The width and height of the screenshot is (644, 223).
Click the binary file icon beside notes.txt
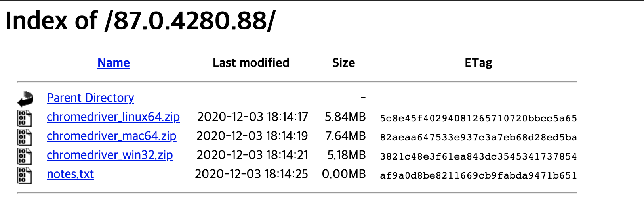click(x=25, y=175)
